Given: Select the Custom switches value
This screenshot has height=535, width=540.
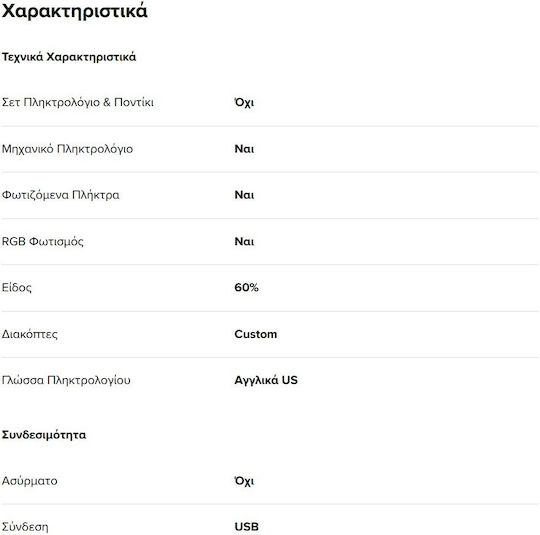Looking at the screenshot, I should (x=256, y=334).
